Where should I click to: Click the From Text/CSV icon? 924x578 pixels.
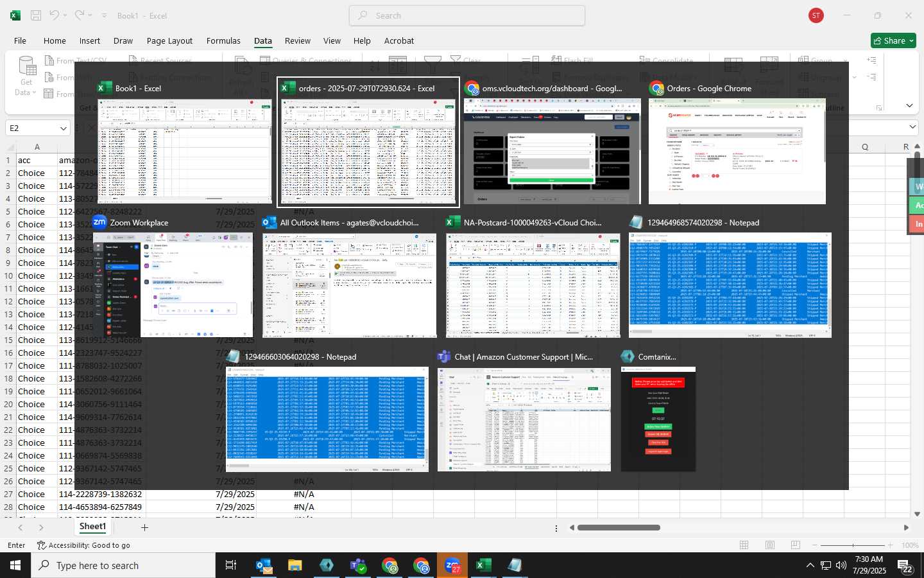click(x=49, y=60)
